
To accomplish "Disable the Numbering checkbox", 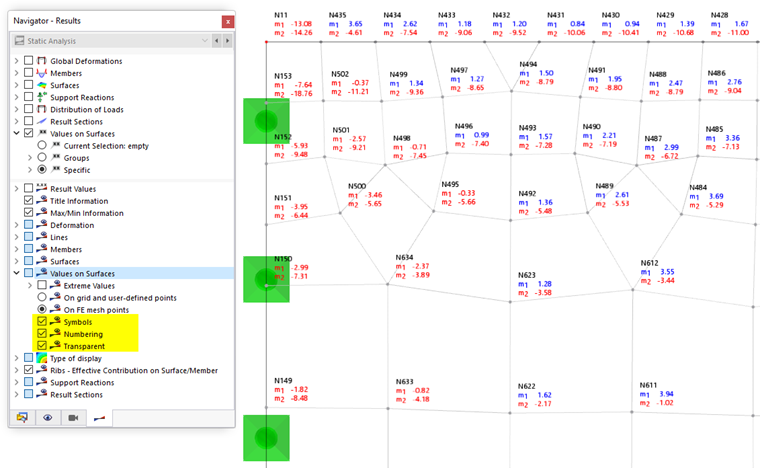I will point(42,333).
